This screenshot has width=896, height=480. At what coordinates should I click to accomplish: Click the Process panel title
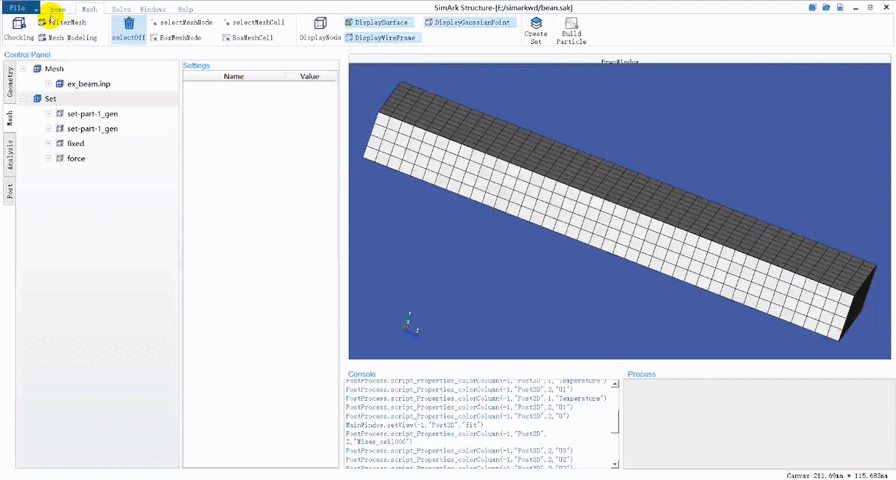point(642,374)
